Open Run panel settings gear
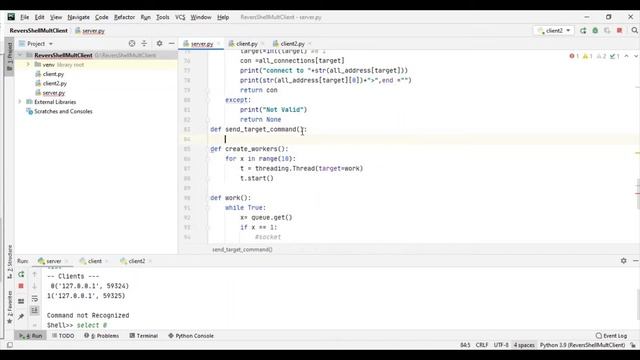Viewport: 640px width, 360px height. (623, 260)
